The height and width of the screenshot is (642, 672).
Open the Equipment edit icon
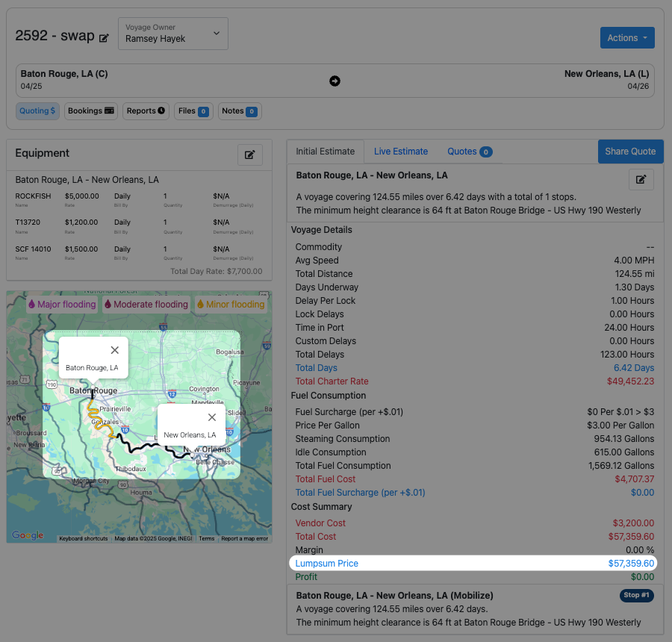pos(250,155)
